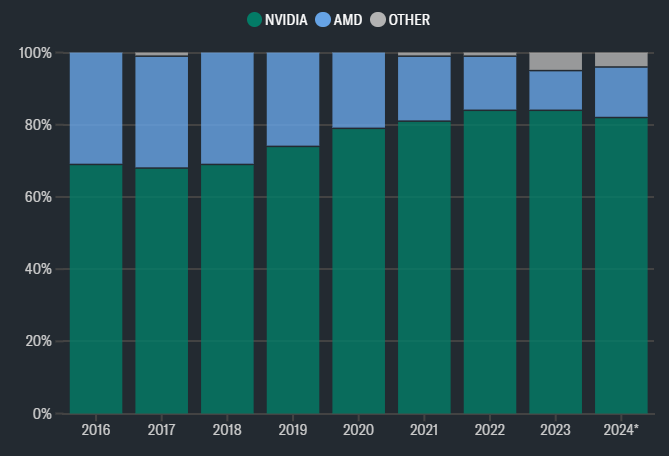669x456 pixels.
Task: Click the green NVIDIA legend circle
Action: [x=254, y=19]
